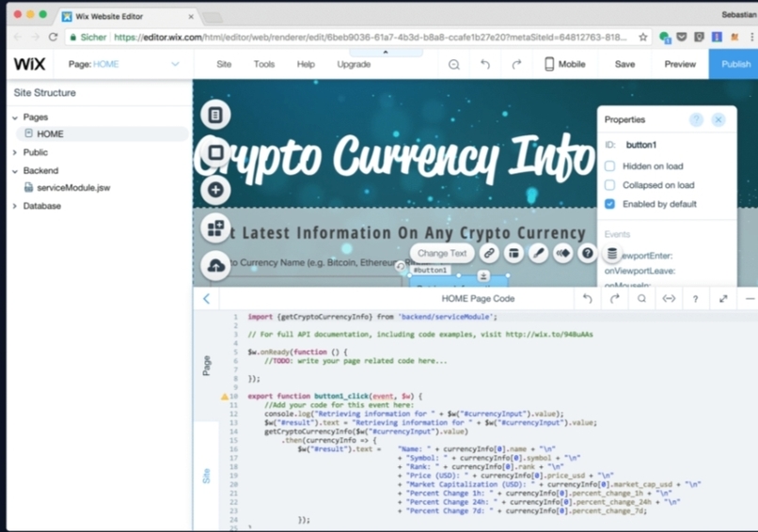Click the button1 ID field in Properties
758x532 pixels.
641,145
